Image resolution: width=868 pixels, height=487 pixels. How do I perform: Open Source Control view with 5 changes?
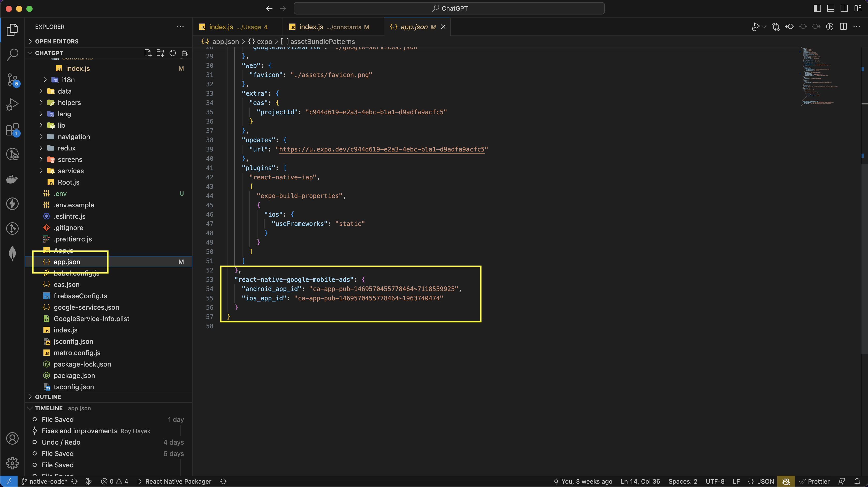coord(12,80)
